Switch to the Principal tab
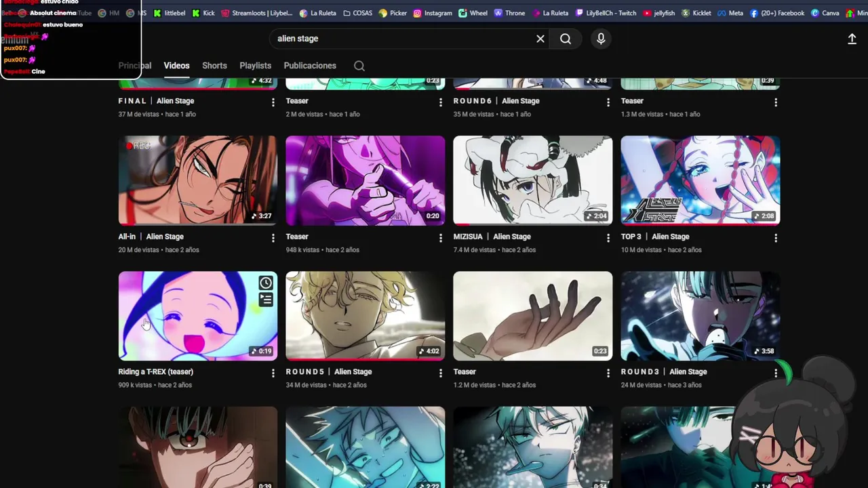This screenshot has height=488, width=868. pos(135,66)
